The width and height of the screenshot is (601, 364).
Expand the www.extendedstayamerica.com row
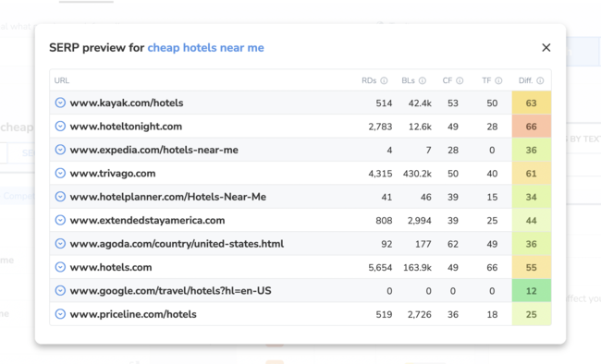pos(60,220)
